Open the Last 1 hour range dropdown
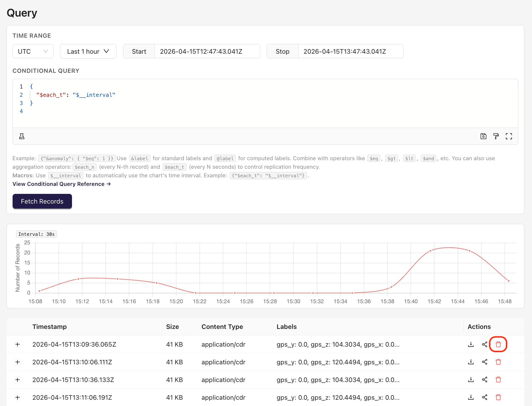Viewport: 532px width, 406px height. pos(88,51)
